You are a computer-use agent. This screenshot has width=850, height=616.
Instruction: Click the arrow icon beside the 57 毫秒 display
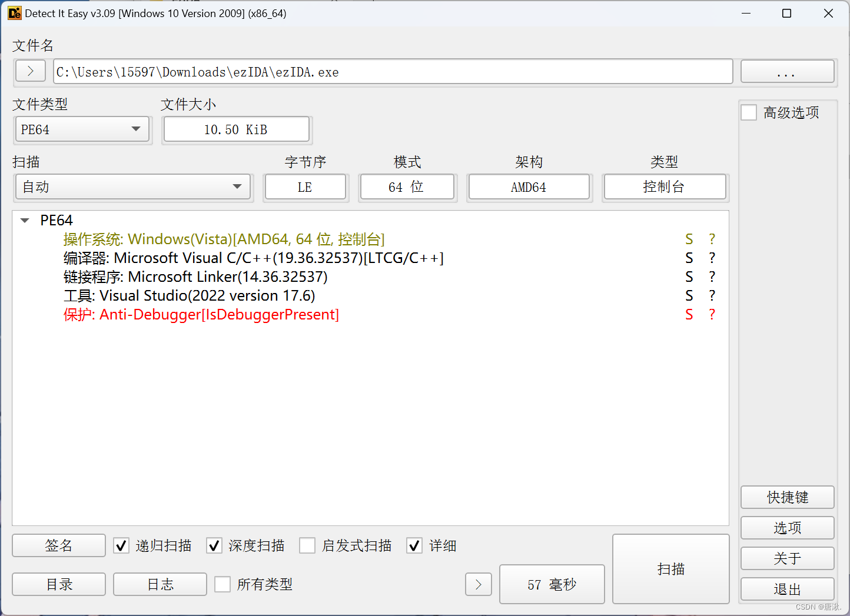tap(478, 584)
